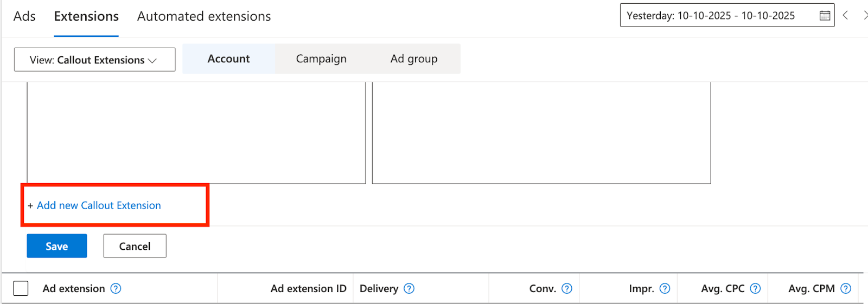The image size is (868, 304).
Task: Click help icon beside Delivery column
Action: (x=410, y=289)
